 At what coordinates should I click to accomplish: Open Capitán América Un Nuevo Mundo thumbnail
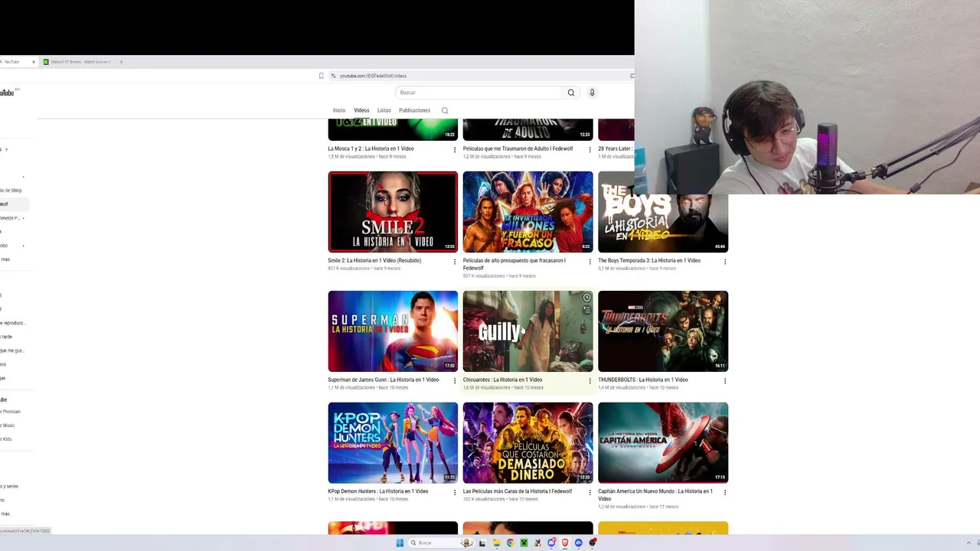coord(663,443)
